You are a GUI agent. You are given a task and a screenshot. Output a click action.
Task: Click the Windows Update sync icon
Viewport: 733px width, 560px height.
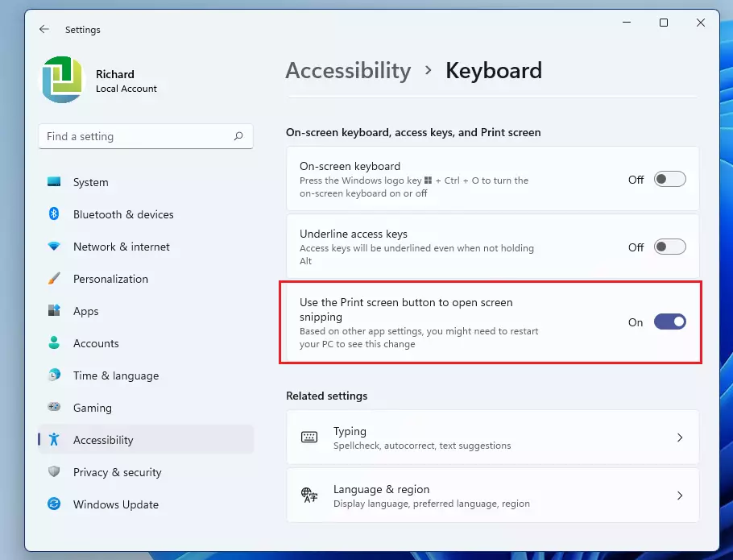pos(54,504)
